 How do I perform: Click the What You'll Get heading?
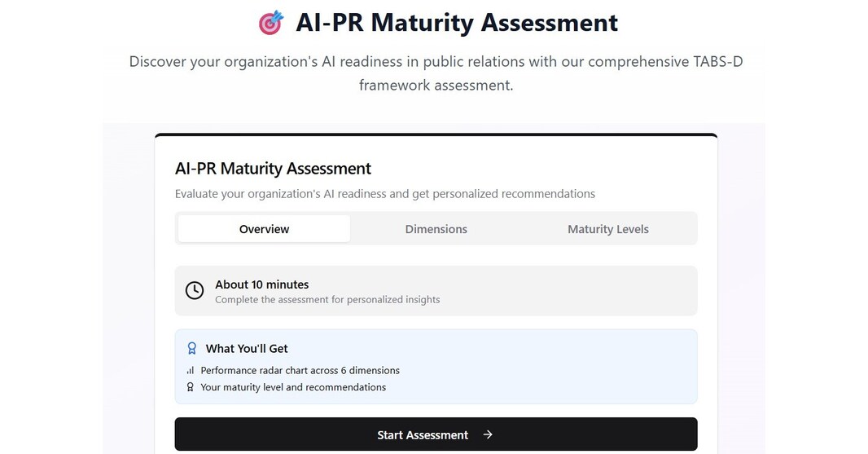(247, 349)
